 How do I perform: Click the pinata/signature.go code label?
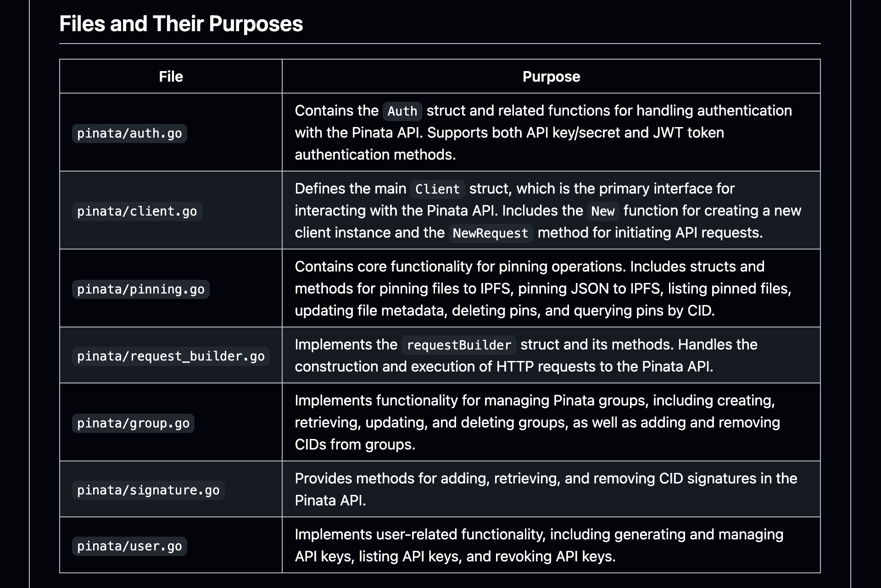(148, 490)
